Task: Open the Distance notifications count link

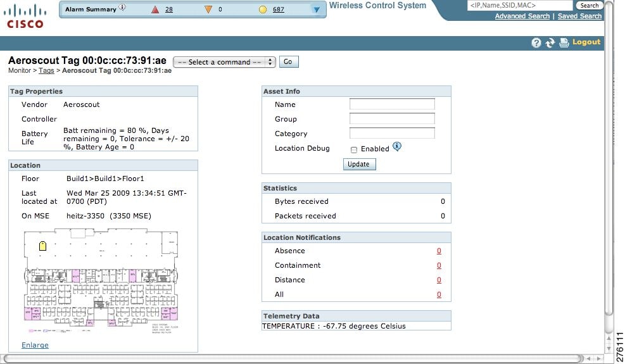Action: click(439, 280)
